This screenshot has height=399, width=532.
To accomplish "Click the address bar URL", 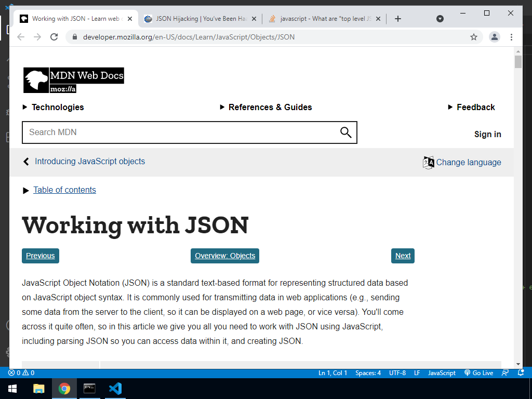I will (x=189, y=37).
